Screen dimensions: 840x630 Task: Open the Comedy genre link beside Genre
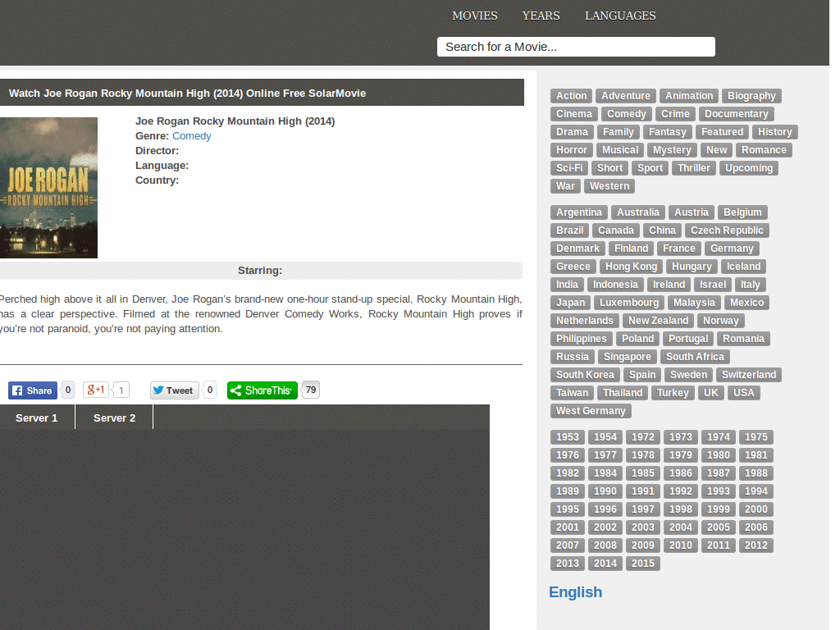point(192,136)
